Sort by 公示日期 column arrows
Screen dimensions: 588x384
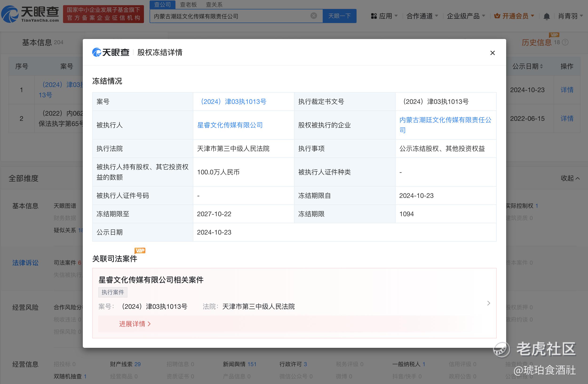pyautogui.click(x=541, y=66)
